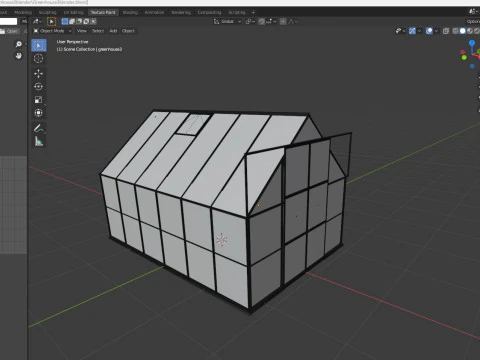This screenshot has height=360, width=480.
Task: Select the Measure ruler tool
Action: click(39, 142)
